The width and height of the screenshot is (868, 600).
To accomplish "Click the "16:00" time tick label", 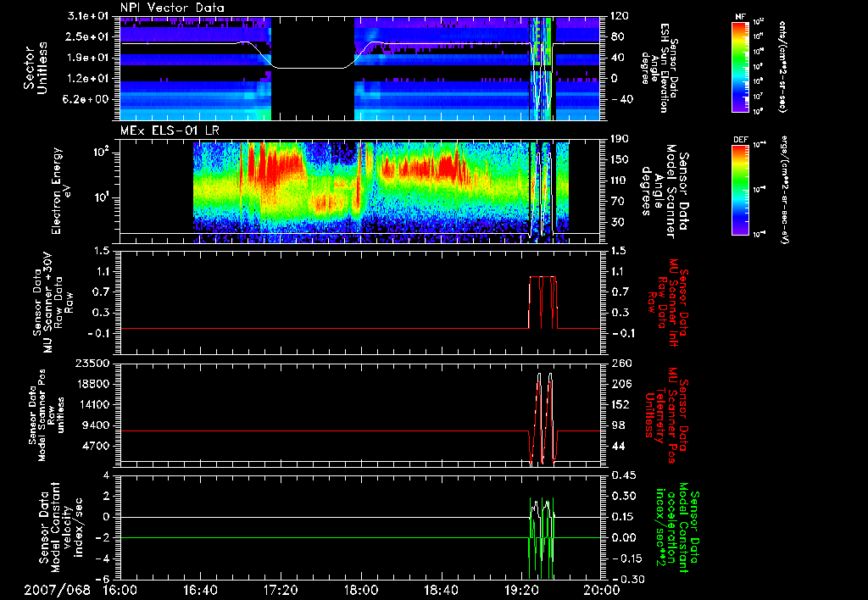I will click(x=120, y=590).
